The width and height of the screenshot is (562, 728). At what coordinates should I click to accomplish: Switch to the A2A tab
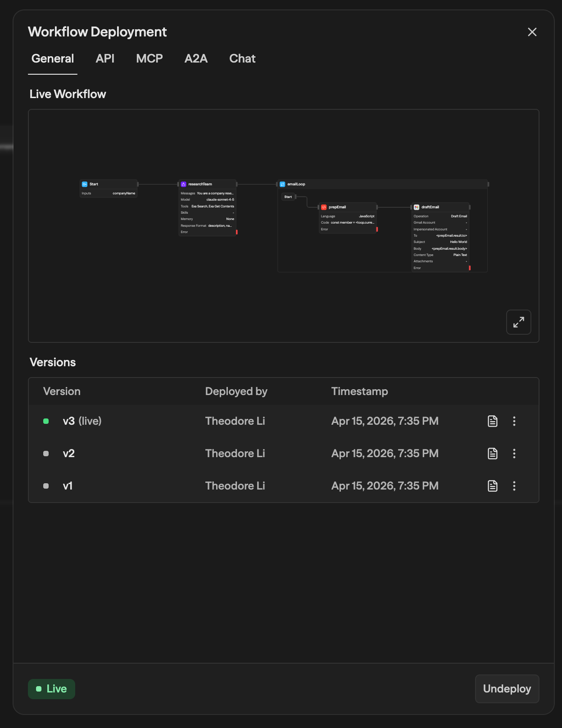coord(196,58)
